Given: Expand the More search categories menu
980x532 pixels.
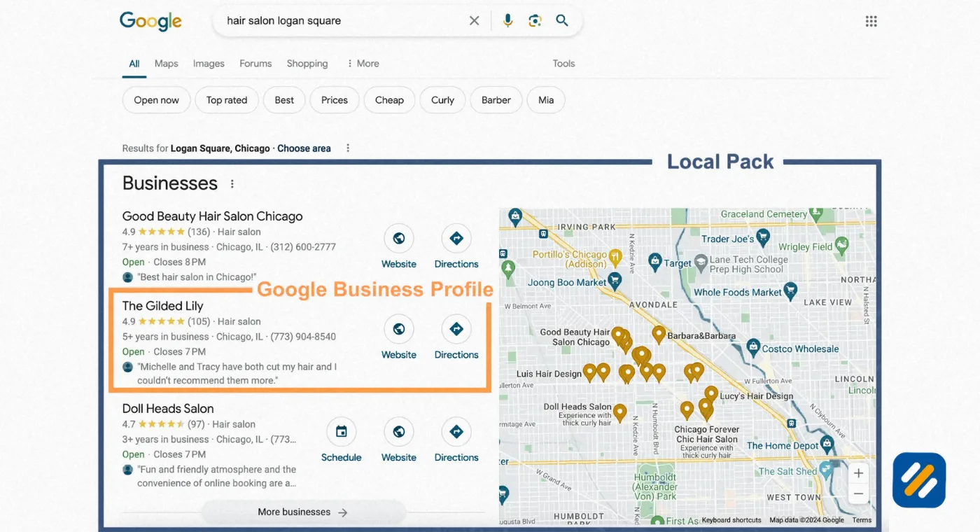Looking at the screenshot, I should click(363, 64).
